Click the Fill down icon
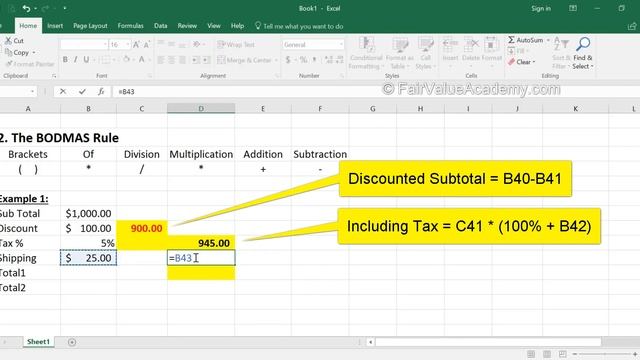This screenshot has width=640, height=360. [511, 51]
